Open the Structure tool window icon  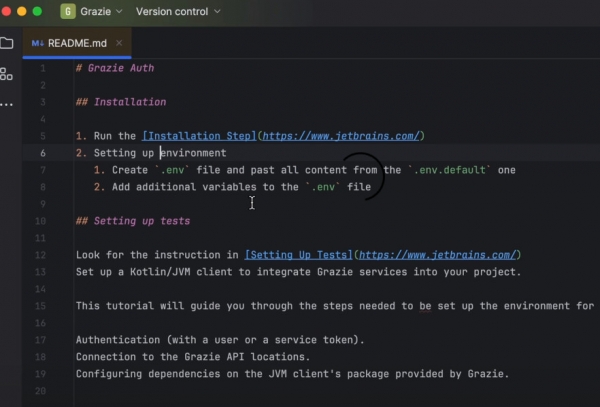pos(6,74)
